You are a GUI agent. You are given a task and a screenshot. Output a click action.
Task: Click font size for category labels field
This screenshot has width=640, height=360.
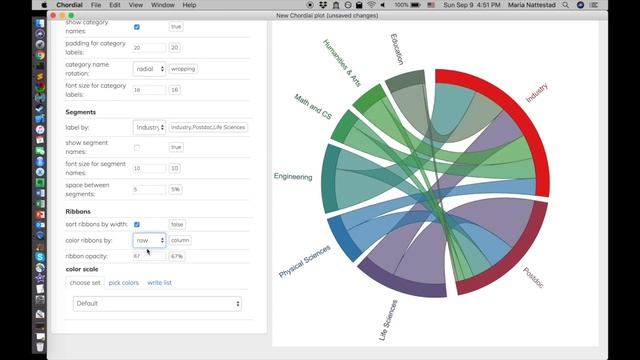tap(149, 90)
